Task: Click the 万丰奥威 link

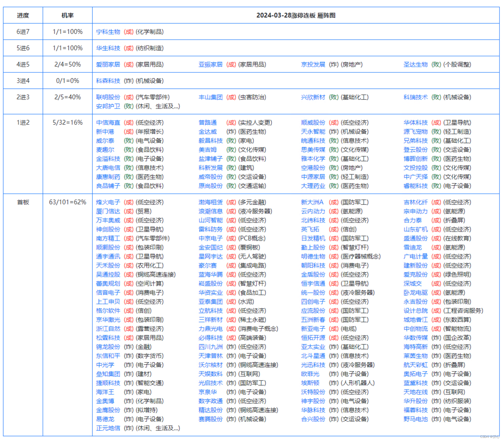Action: coord(108,220)
